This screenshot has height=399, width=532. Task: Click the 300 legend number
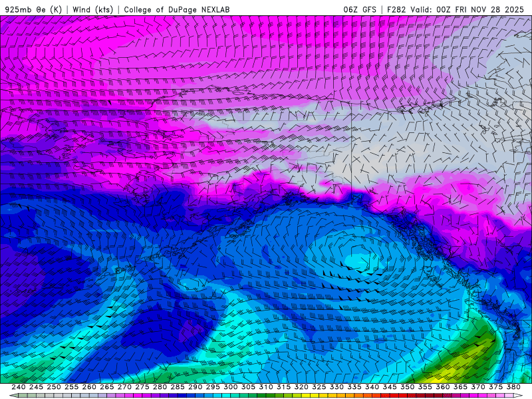[x=230, y=387]
